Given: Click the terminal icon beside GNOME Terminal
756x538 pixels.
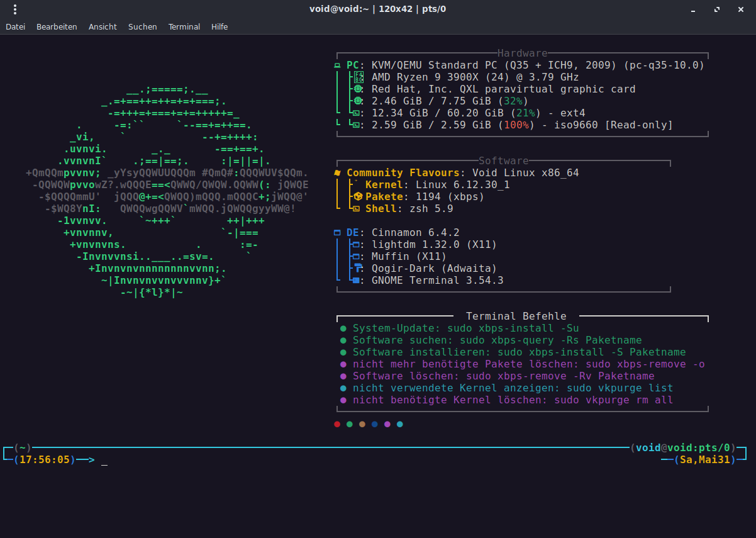Looking at the screenshot, I should click(x=357, y=281).
